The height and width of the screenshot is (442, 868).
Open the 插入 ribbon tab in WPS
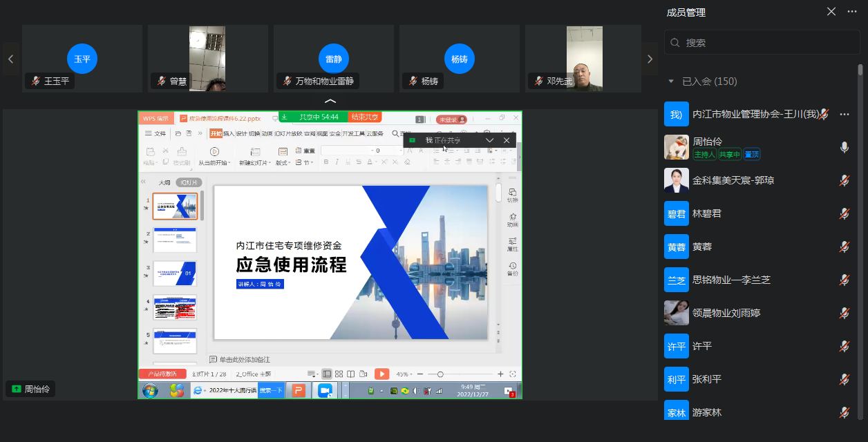click(x=229, y=133)
